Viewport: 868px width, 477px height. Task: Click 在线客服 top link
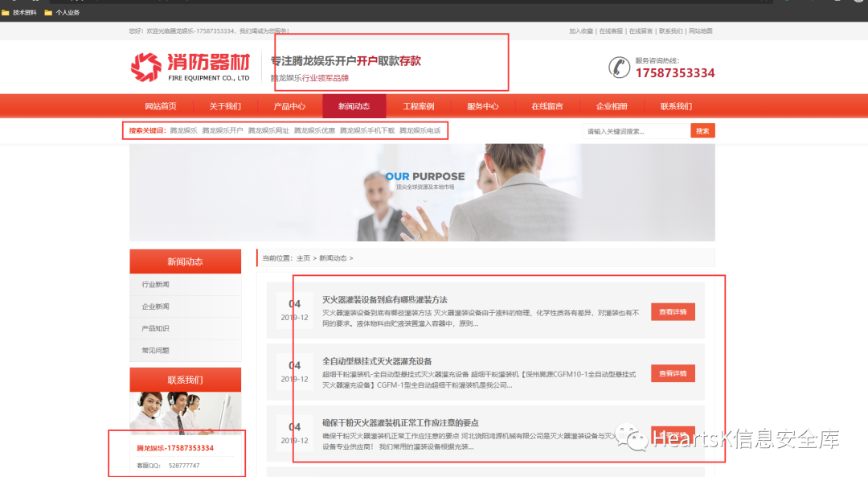[611, 31]
